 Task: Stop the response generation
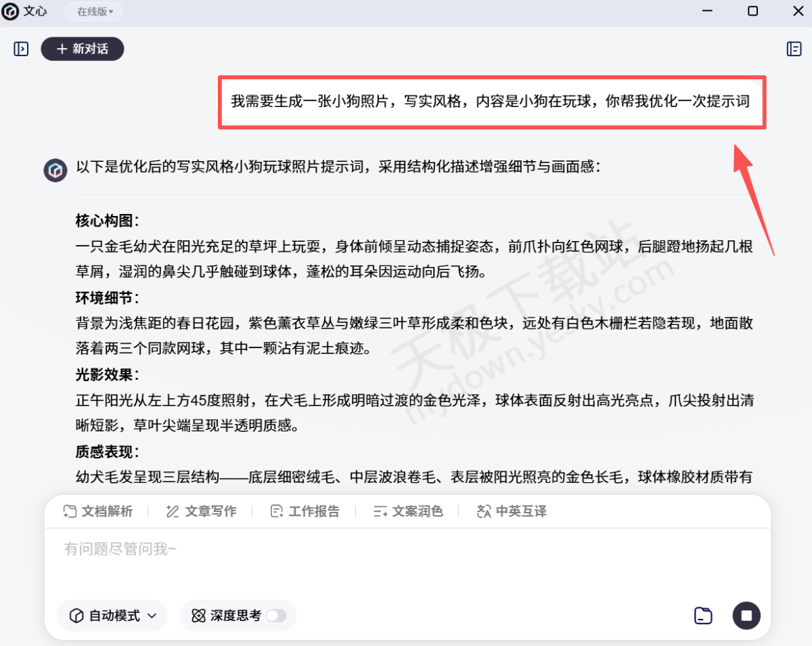[x=746, y=616]
